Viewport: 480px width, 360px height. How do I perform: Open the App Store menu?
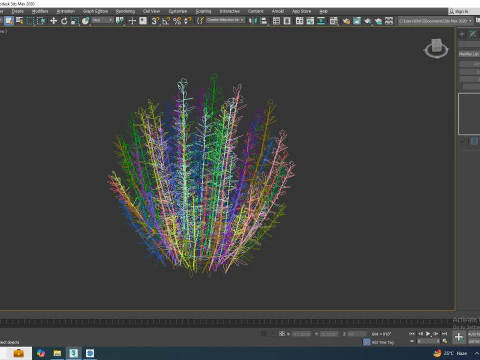tap(301, 11)
